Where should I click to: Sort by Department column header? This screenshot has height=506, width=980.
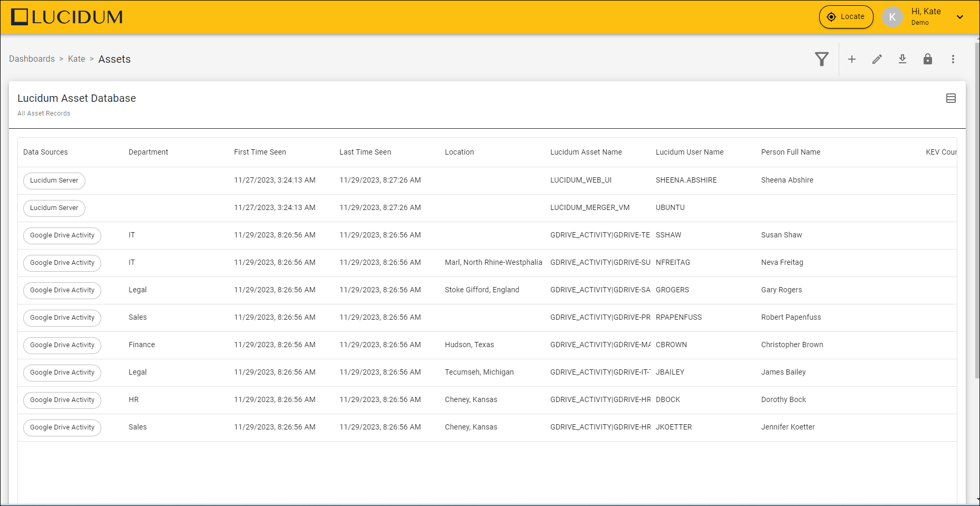click(148, 152)
